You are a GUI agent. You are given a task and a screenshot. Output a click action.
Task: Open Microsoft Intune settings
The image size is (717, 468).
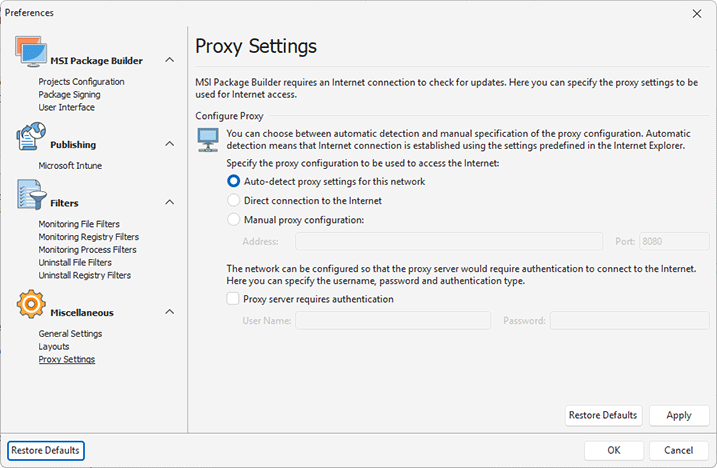[x=70, y=166]
